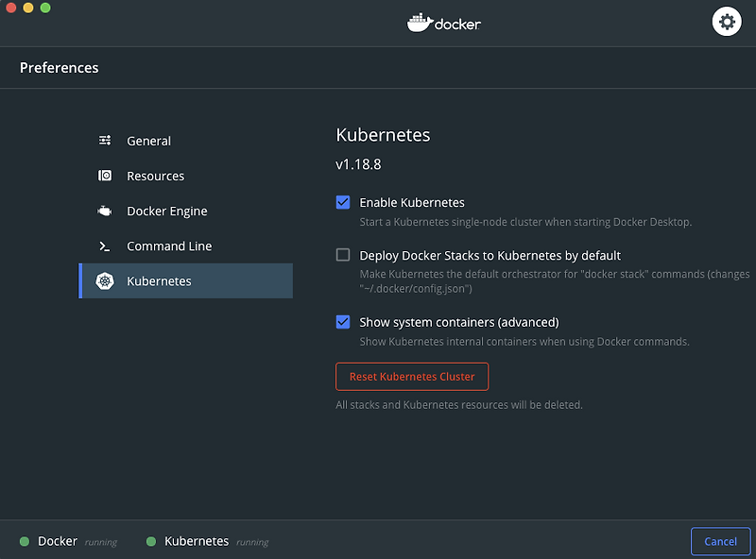
Task: Click the Command Line prompt icon
Action: pos(105,246)
